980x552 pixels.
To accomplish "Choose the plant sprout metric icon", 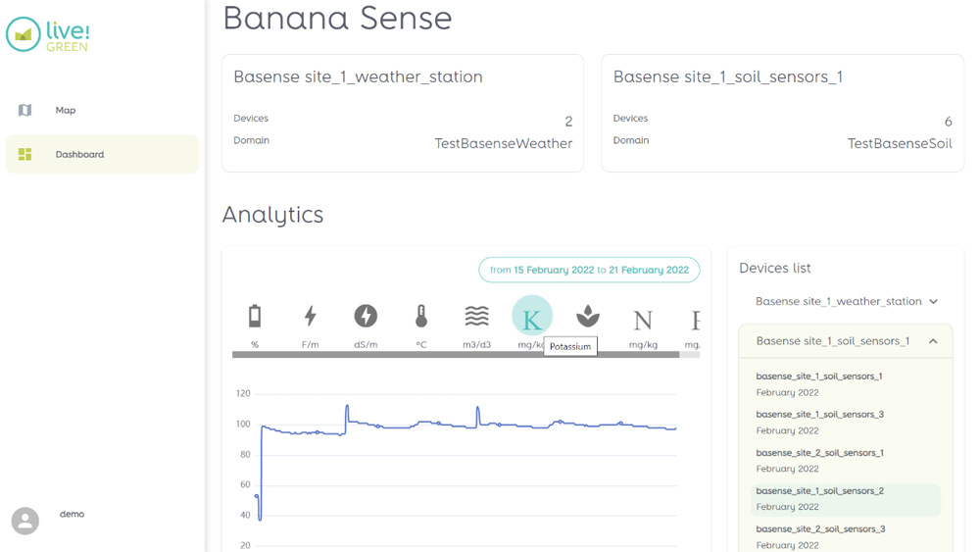I will [x=587, y=317].
